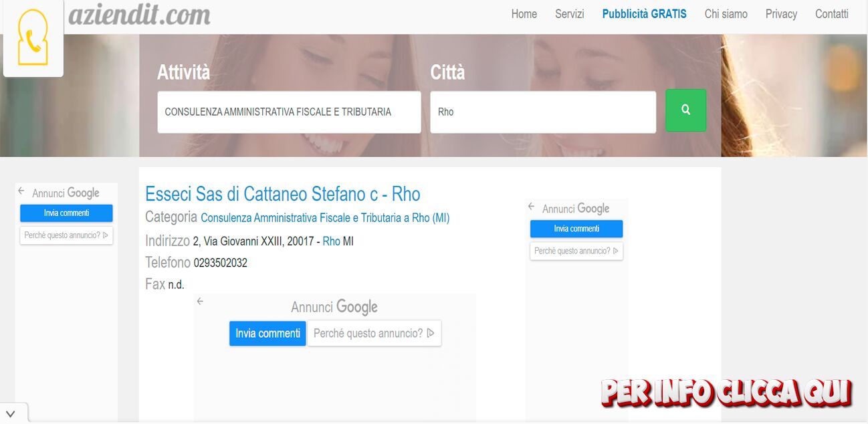Image resolution: width=868 pixels, height=424 pixels.
Task: Select Contatti in the top menu
Action: tap(831, 14)
